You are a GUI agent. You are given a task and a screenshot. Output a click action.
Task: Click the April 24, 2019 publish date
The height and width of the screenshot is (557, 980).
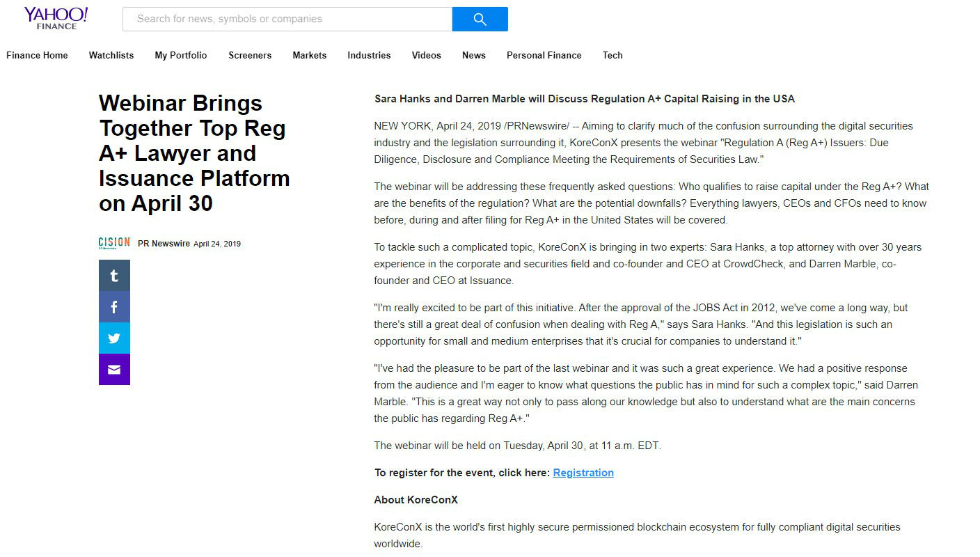click(x=217, y=244)
